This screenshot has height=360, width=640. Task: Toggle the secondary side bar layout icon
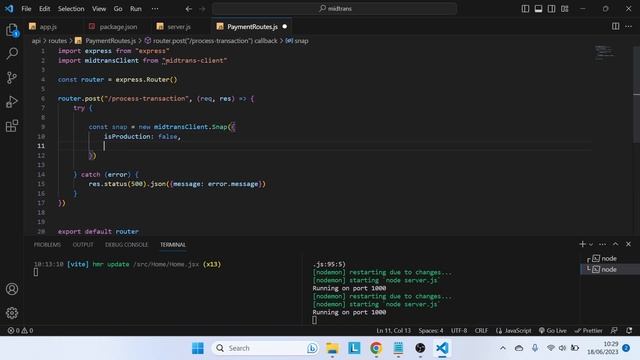(x=551, y=9)
